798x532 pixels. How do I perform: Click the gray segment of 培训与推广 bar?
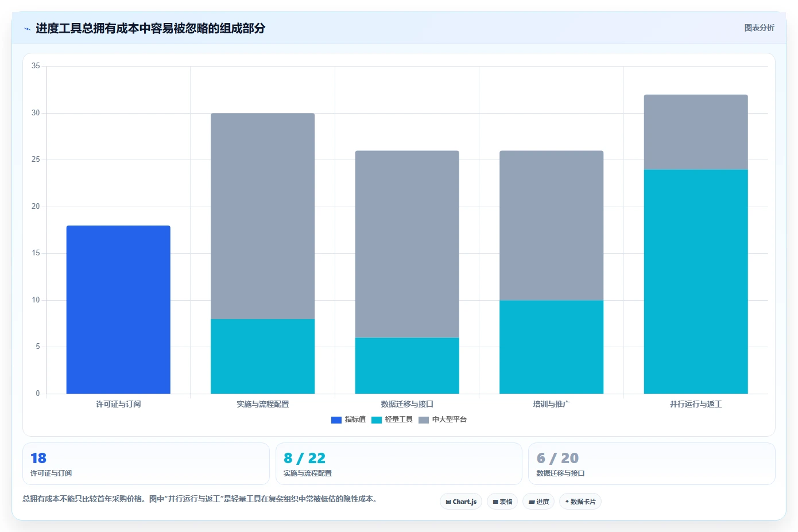551,226
